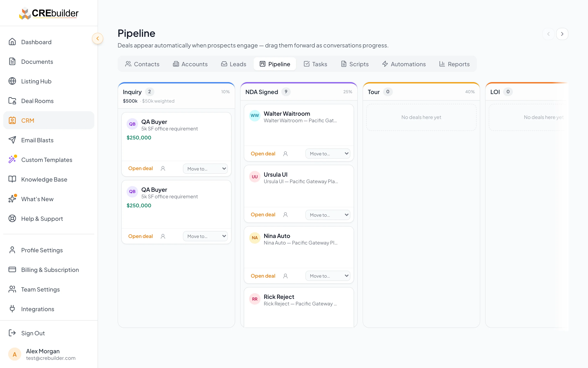This screenshot has height=368, width=588.
Task: Open deal on first QA Buyer card
Action: coord(140,168)
